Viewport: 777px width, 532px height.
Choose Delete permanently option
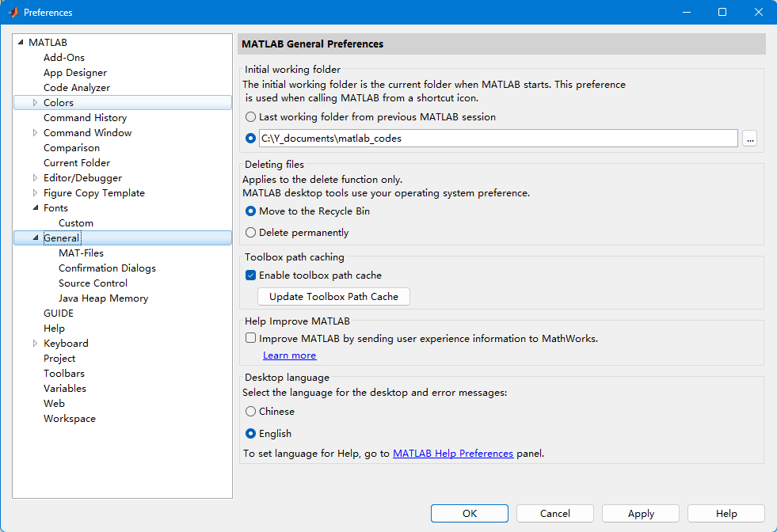click(251, 232)
